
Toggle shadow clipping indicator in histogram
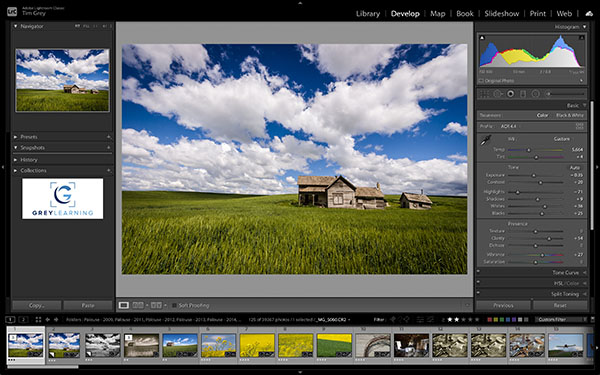[x=482, y=38]
